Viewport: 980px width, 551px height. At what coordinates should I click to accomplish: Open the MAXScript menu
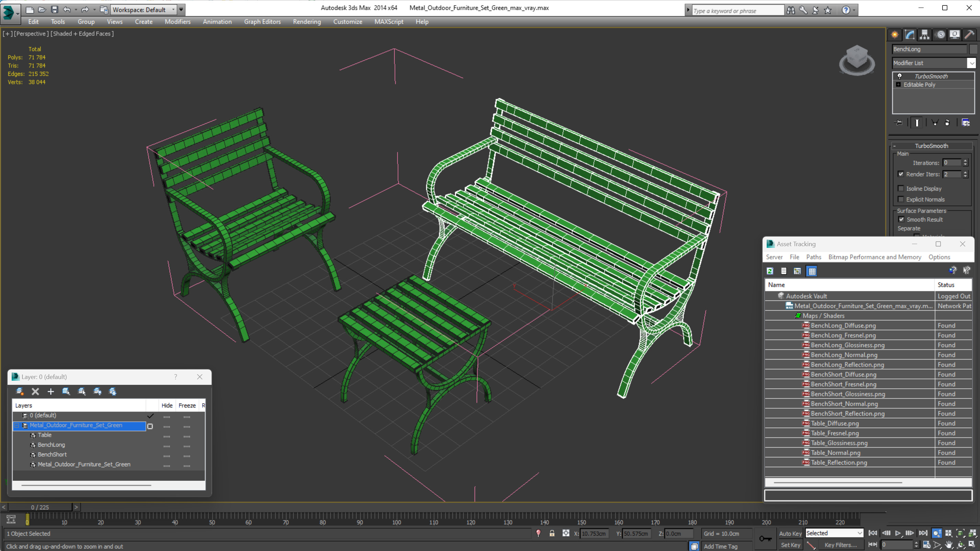pos(388,22)
